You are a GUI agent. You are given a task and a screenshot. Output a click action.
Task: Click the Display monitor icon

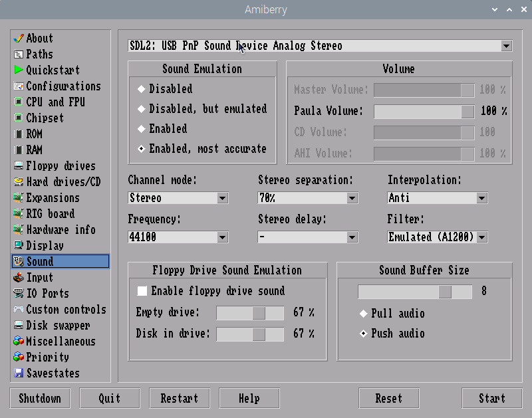(x=19, y=245)
